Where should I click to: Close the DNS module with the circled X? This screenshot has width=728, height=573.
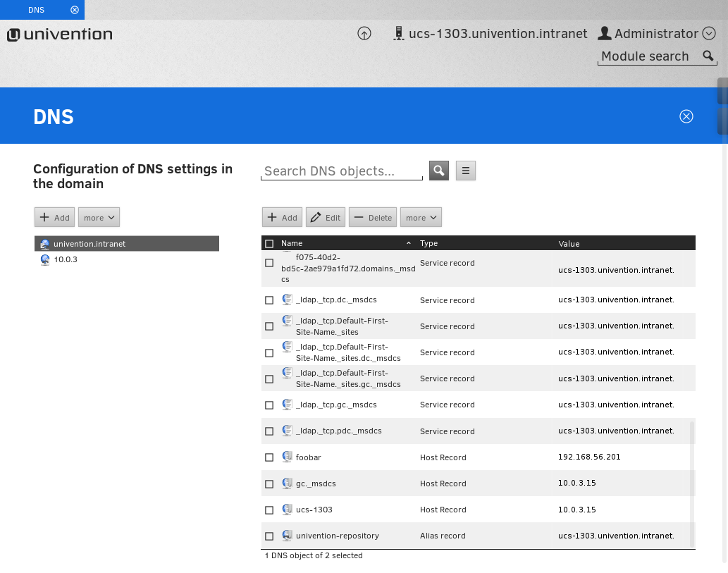686,116
